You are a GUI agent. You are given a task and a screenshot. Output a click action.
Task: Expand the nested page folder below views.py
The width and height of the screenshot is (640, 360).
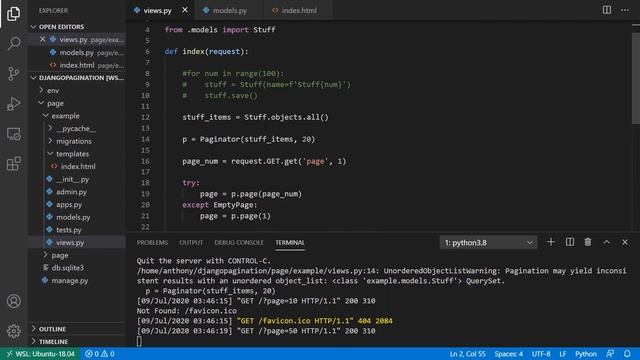[x=46, y=255]
